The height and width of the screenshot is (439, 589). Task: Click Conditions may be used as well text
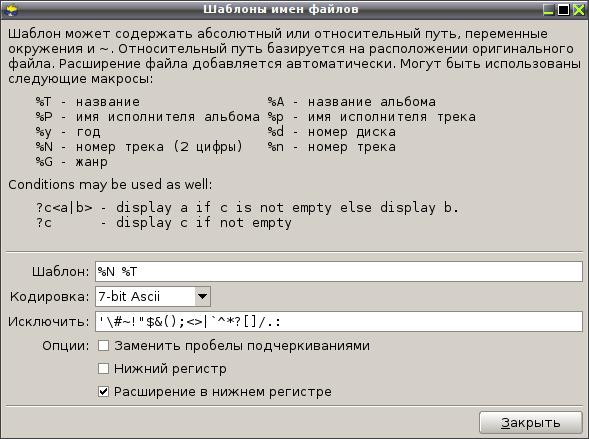[x=110, y=185]
